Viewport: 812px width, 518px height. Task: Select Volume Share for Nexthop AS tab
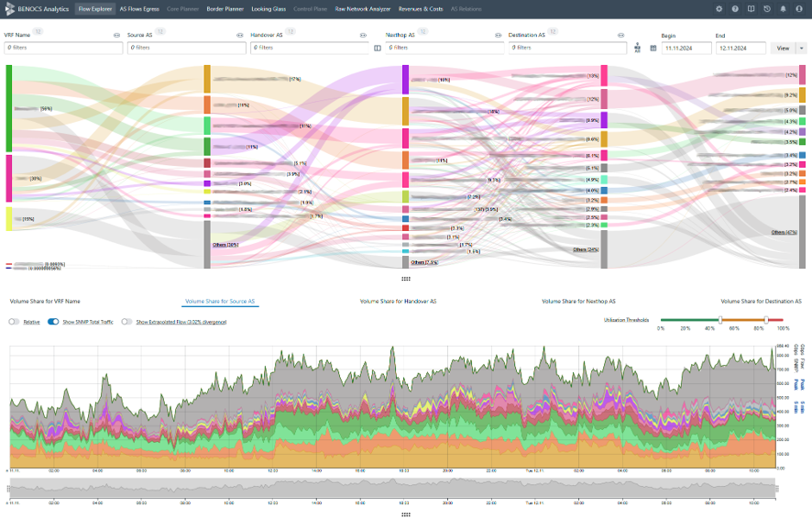pos(578,301)
